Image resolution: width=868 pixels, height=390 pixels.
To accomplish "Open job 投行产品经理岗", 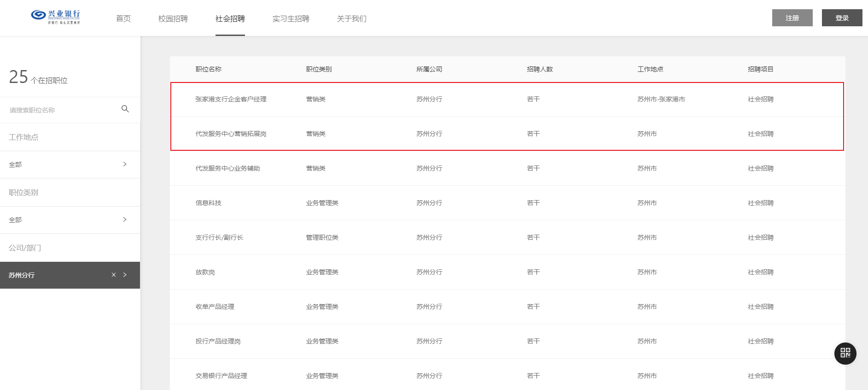I will 218,341.
